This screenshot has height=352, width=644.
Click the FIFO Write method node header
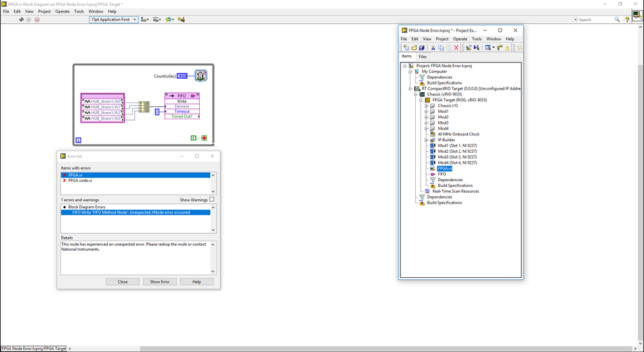pos(182,95)
